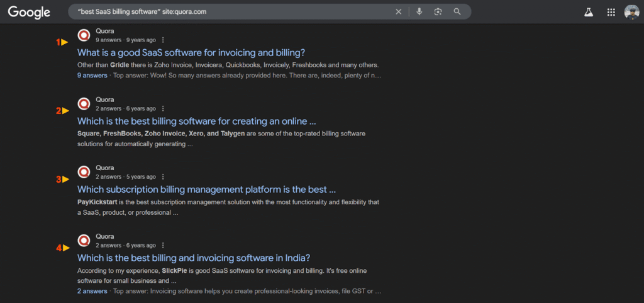The image size is (644, 303).
Task: Click Quora favicon of first result
Action: (84, 35)
